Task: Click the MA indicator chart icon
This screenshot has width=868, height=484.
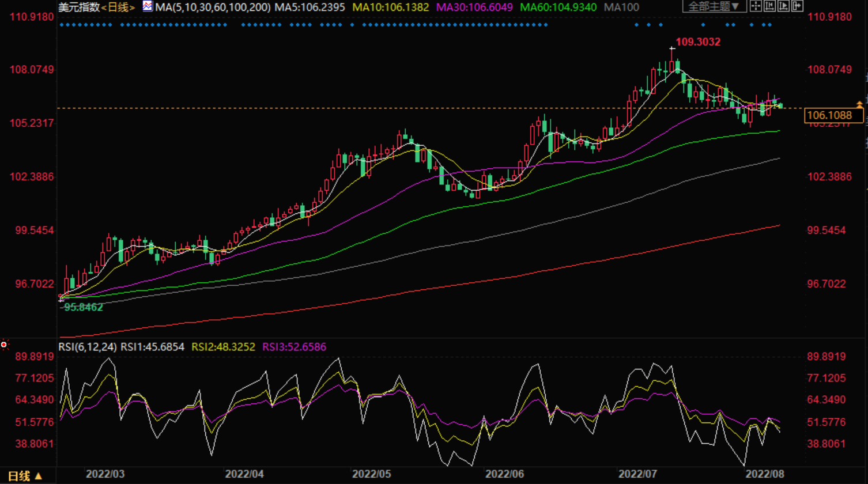Action: pos(148,7)
